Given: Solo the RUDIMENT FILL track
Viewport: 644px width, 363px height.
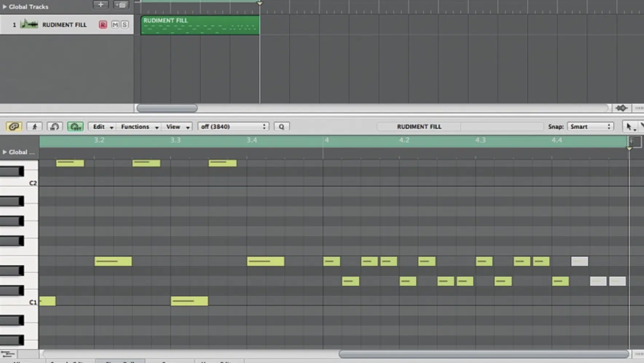Looking at the screenshot, I should point(125,24).
